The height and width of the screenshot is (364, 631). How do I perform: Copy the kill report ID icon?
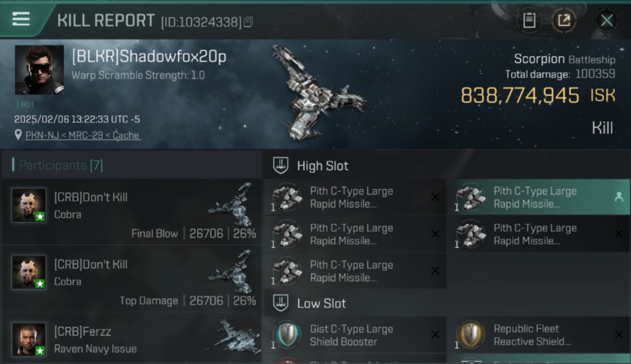248,22
